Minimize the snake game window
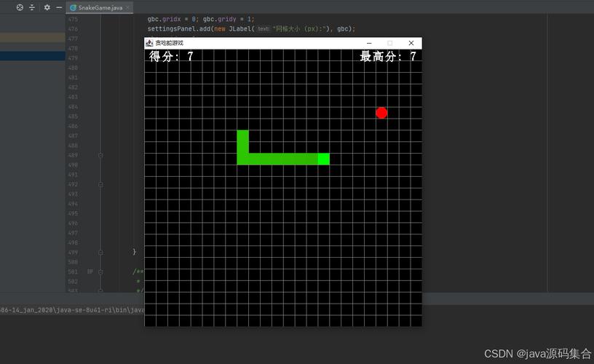The image size is (594, 364). pos(369,43)
